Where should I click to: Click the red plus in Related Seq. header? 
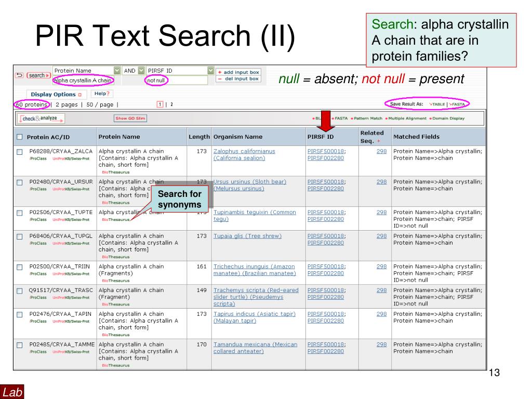[379, 141]
